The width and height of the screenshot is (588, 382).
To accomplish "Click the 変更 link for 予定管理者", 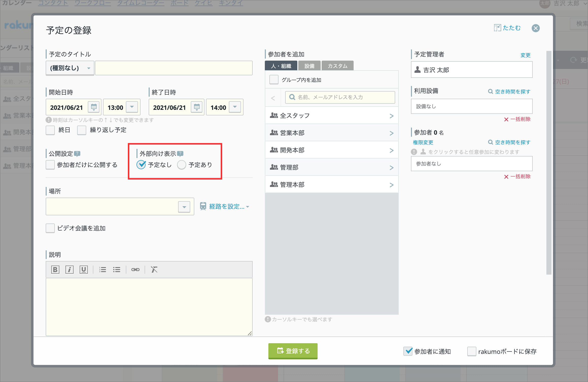I will (525, 55).
